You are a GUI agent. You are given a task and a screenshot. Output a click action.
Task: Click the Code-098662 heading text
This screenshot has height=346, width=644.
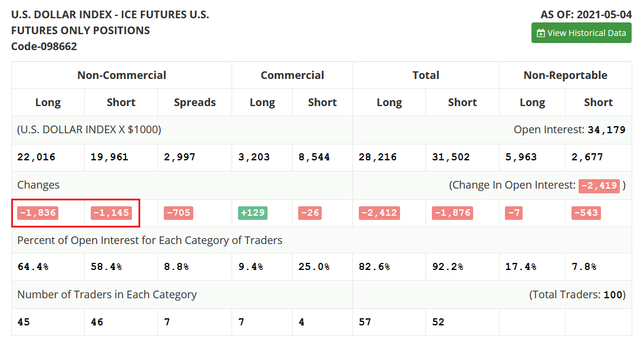[44, 47]
